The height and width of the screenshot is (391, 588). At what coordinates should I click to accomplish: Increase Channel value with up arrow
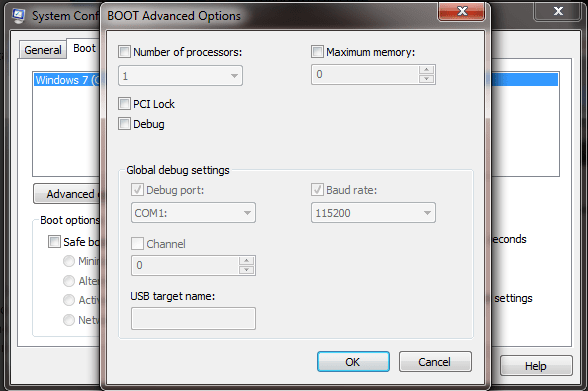pyautogui.click(x=246, y=261)
